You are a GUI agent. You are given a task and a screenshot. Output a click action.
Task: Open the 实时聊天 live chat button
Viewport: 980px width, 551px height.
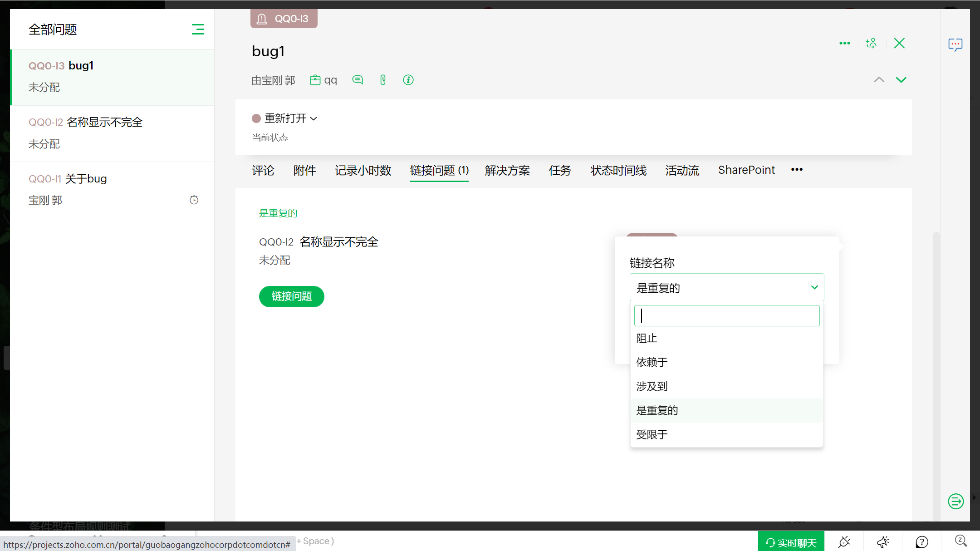coord(791,542)
